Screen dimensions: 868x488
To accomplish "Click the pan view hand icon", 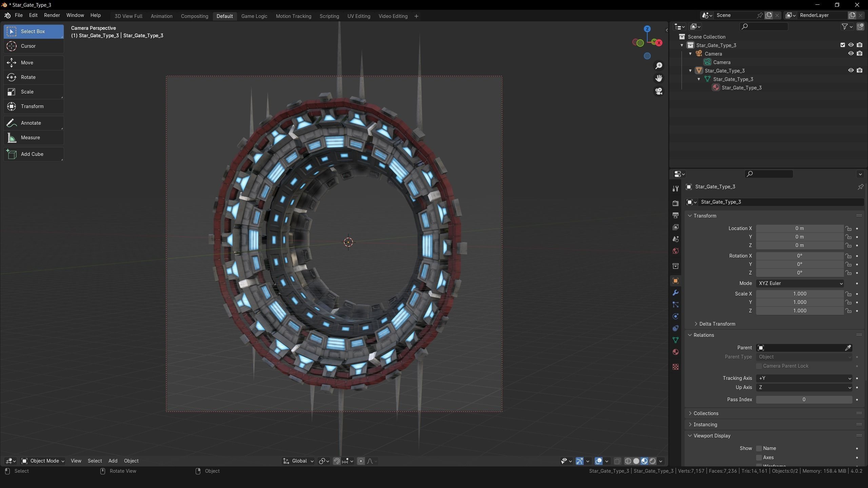I will tap(658, 79).
